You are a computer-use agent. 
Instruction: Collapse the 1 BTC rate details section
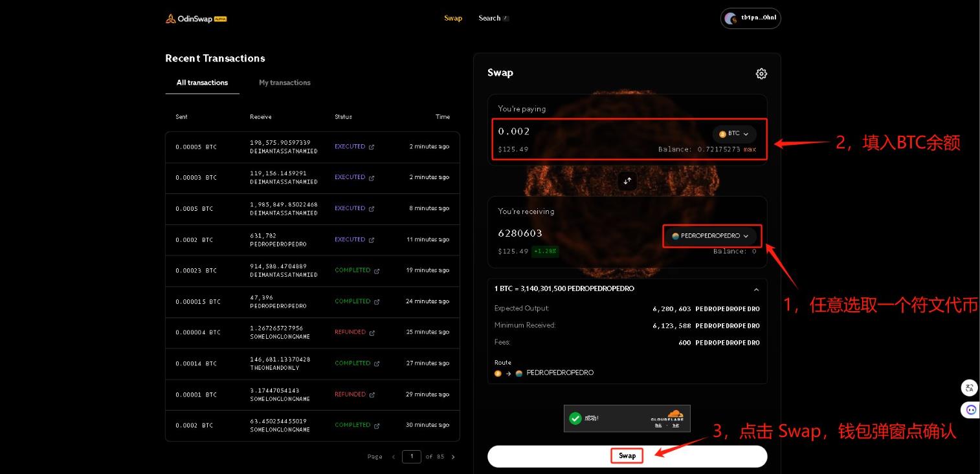(756, 289)
